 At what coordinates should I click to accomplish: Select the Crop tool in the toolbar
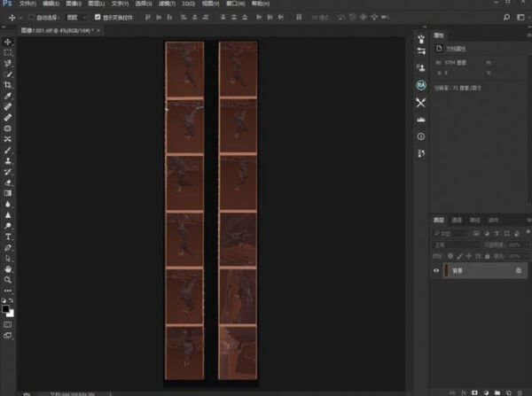click(x=8, y=85)
